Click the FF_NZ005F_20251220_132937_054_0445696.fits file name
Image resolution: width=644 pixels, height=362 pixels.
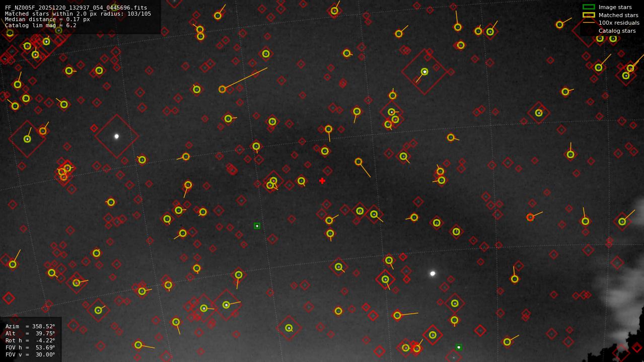76,8
